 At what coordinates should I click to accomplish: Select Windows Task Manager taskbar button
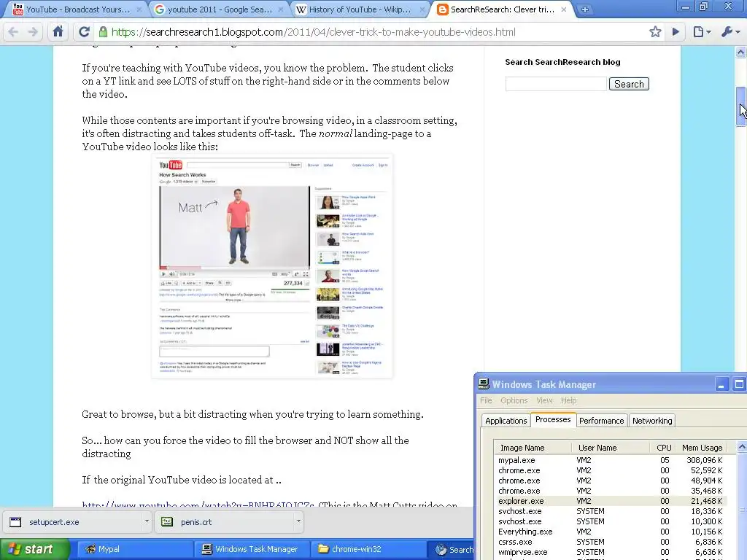click(252, 550)
